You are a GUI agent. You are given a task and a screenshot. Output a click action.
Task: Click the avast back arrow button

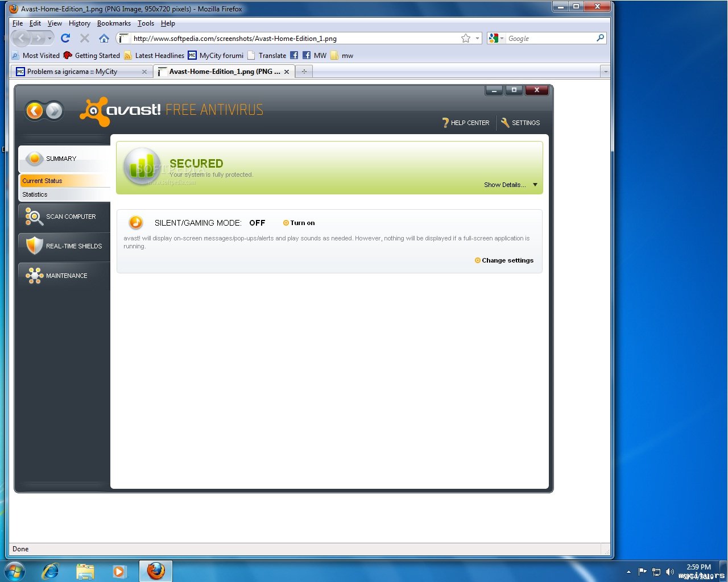tap(34, 110)
